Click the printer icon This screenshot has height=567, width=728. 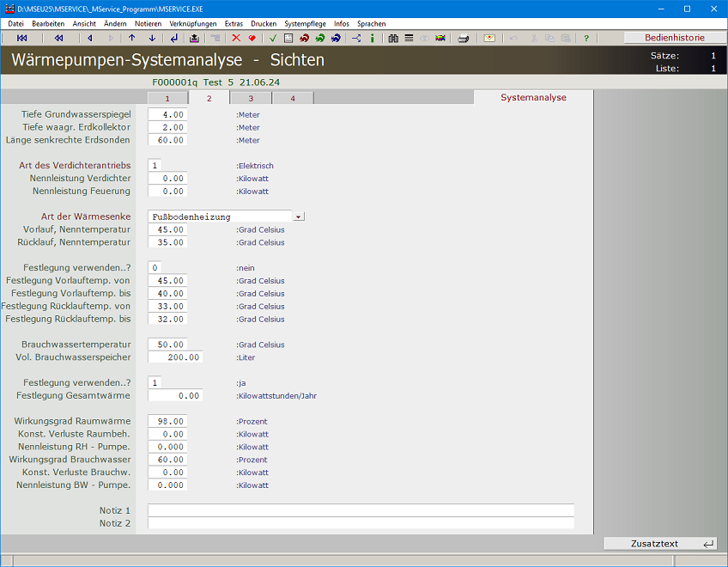pos(464,38)
